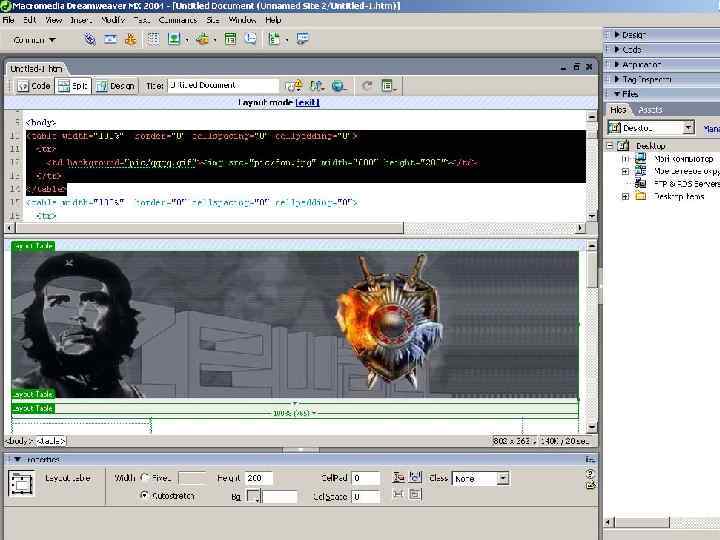Switch to the Assets tab
Viewport: 720px width, 540px height.
(x=650, y=110)
